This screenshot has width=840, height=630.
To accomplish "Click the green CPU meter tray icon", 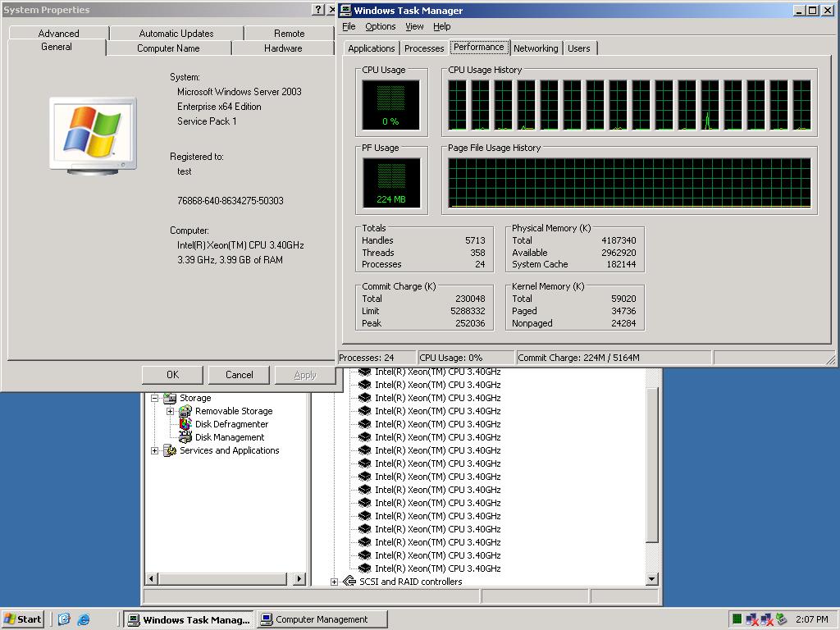I will (737, 619).
